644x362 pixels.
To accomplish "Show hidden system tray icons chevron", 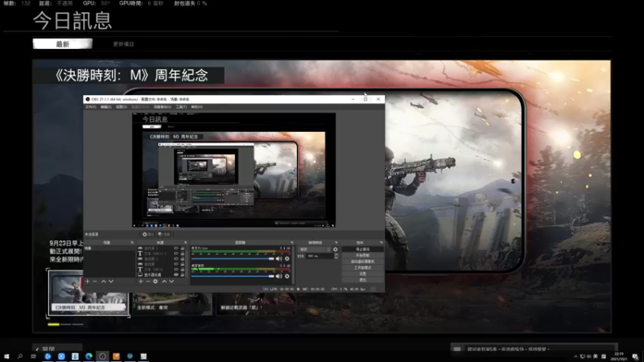I will click(x=576, y=356).
